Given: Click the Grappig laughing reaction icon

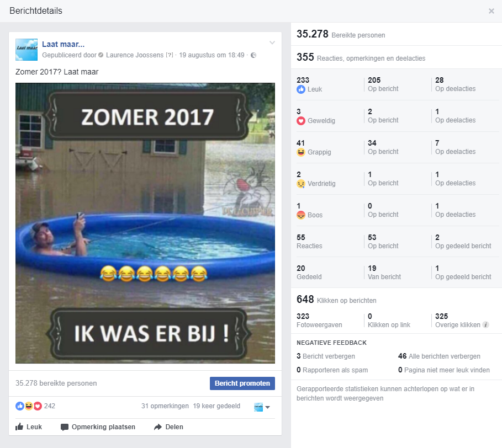Looking at the screenshot, I should point(301,152).
